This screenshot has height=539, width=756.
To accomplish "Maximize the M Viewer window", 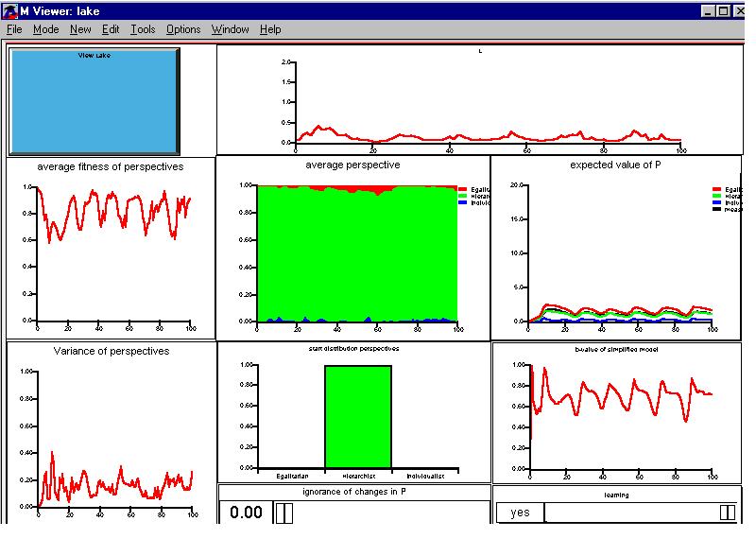I will pos(724,10).
